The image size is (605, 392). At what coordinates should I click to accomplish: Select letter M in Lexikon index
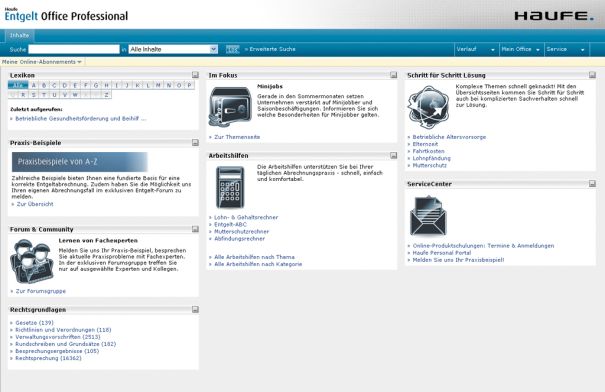(x=158, y=85)
